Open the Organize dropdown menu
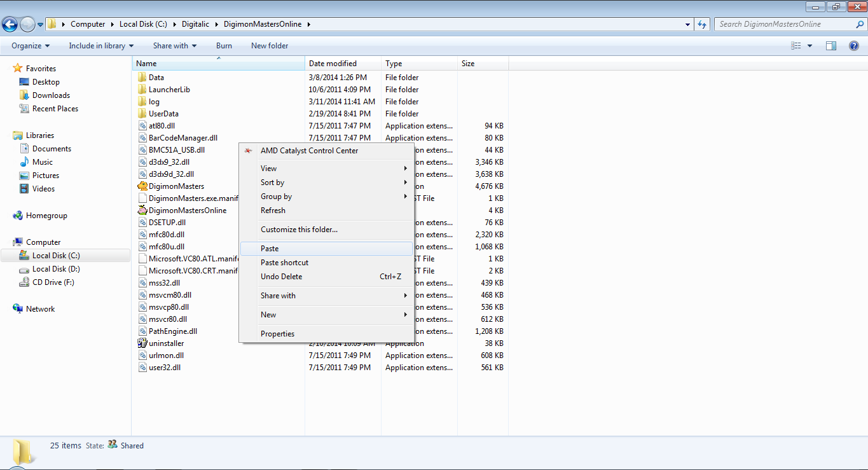This screenshot has height=470, width=868. click(31, 46)
